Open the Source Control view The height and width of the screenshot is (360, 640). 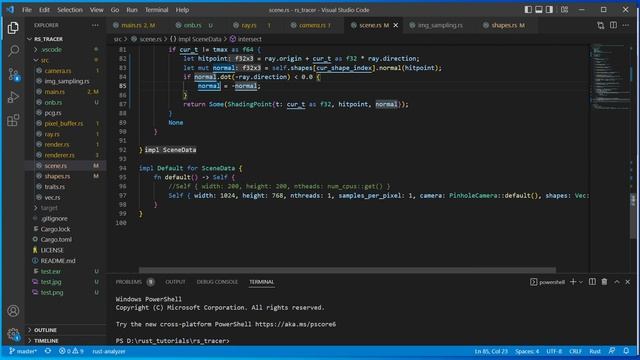[13, 74]
